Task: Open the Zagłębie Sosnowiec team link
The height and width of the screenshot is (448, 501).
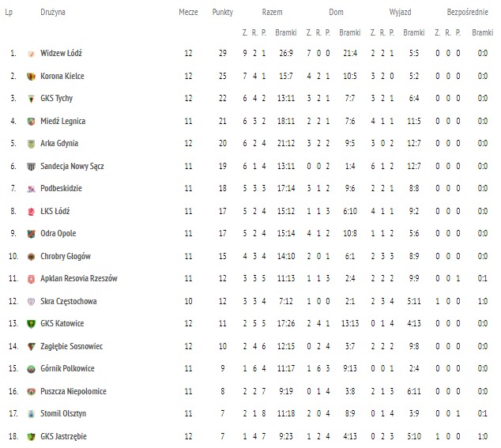Action: pyautogui.click(x=71, y=347)
